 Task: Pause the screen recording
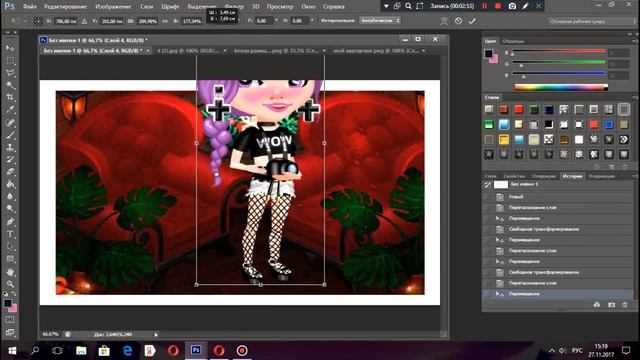point(484,6)
